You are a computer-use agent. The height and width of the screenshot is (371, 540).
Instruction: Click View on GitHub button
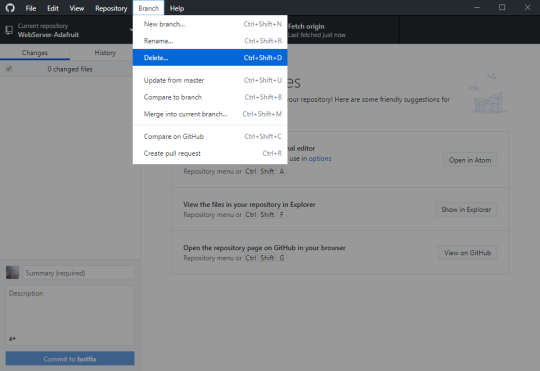coord(467,253)
